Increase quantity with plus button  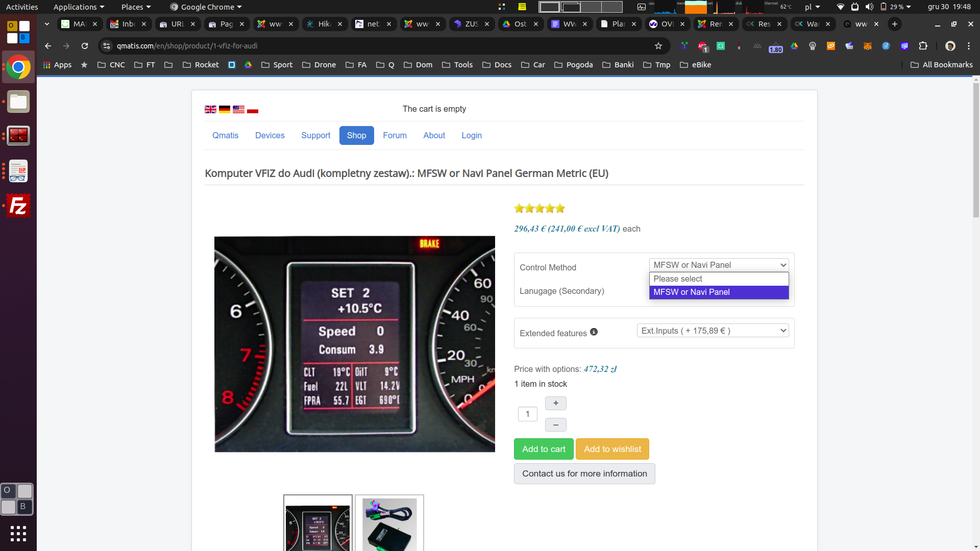tap(555, 403)
